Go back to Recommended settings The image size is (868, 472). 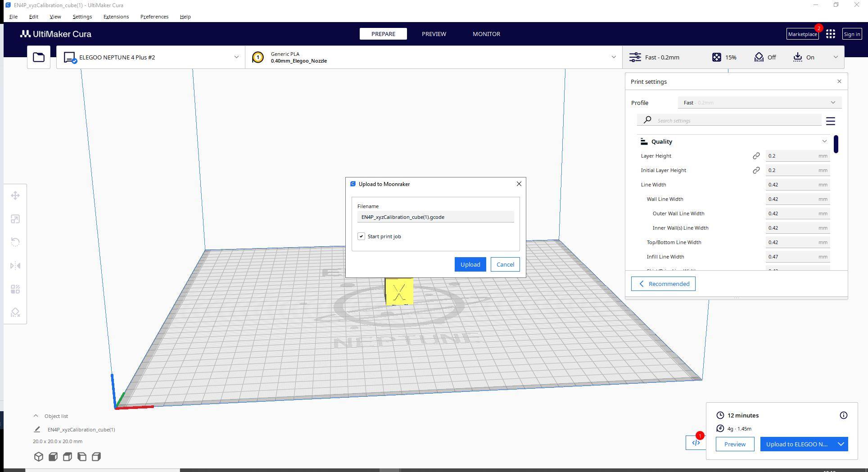pyautogui.click(x=663, y=284)
